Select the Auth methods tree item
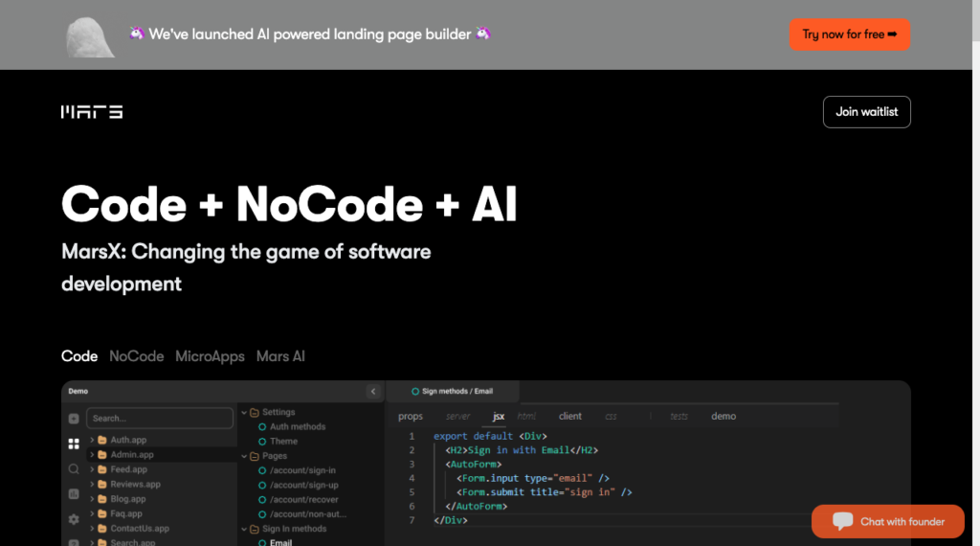 298,426
